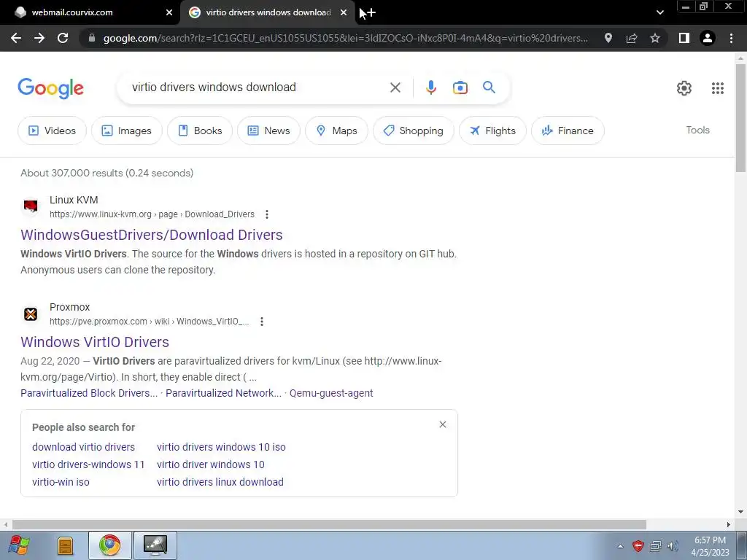Screen dimensions: 747x560
Task: Filter results by Images
Action: (x=126, y=131)
